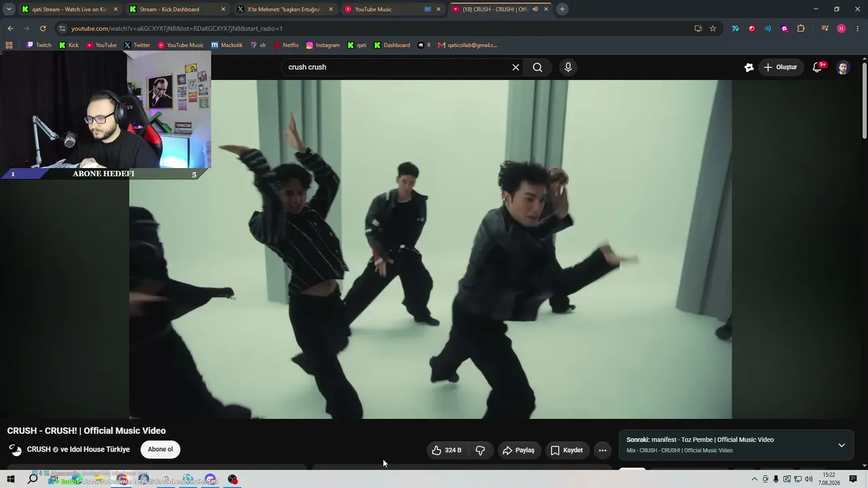Open the browser three-dot menu
Screen dimensions: 868x488
856,28
